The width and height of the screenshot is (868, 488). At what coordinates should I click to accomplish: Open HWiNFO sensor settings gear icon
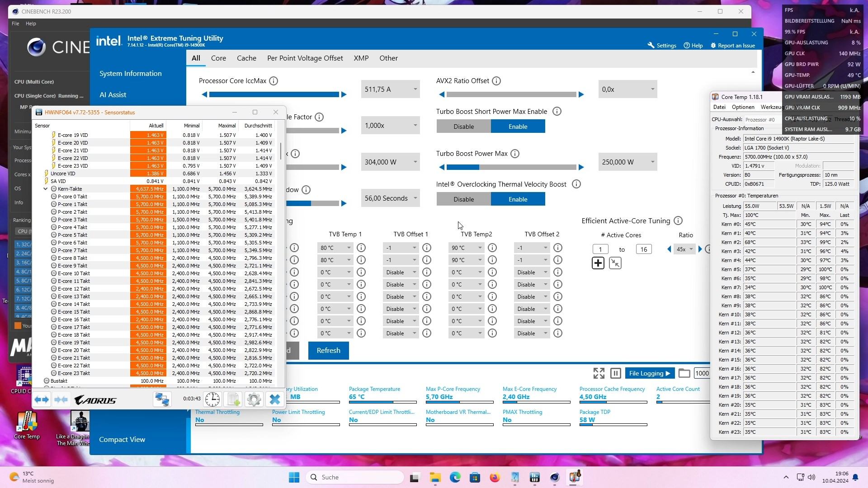click(254, 399)
